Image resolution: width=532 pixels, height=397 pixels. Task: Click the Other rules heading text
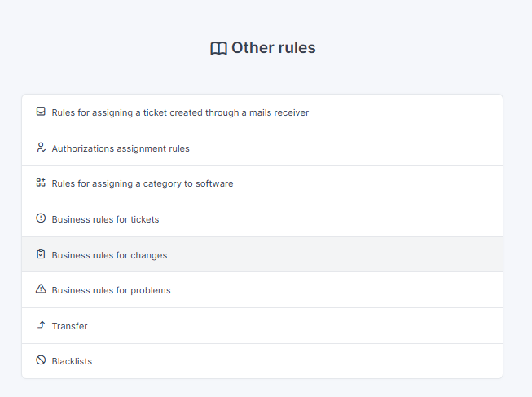pyautogui.click(x=273, y=48)
